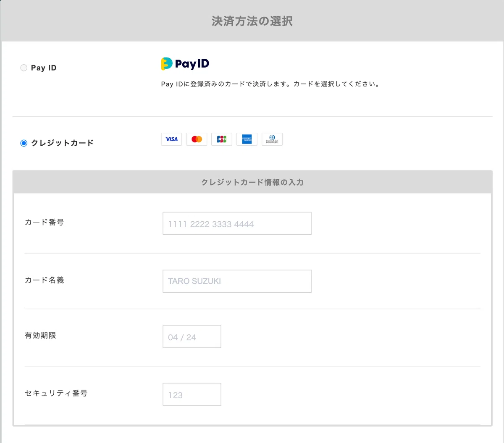
Task: Click the Pay ID description text
Action: click(x=270, y=84)
